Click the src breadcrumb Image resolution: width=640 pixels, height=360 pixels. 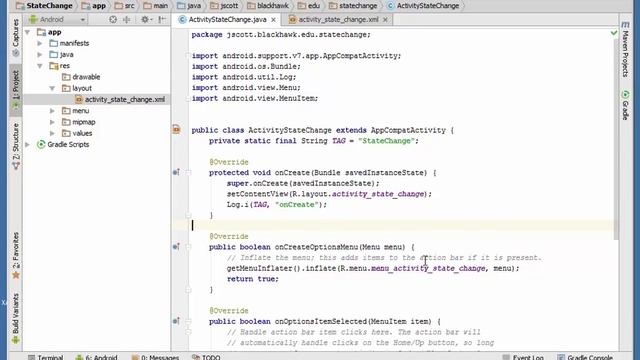(125, 6)
